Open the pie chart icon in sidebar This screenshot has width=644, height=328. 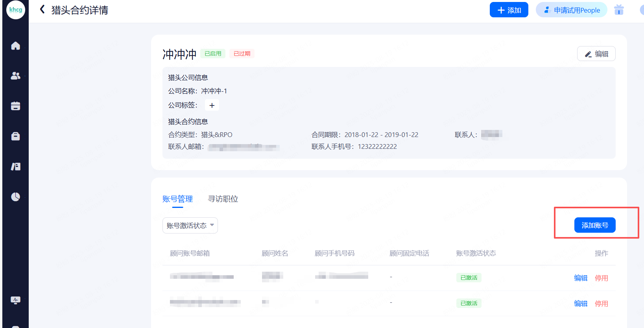(16, 196)
